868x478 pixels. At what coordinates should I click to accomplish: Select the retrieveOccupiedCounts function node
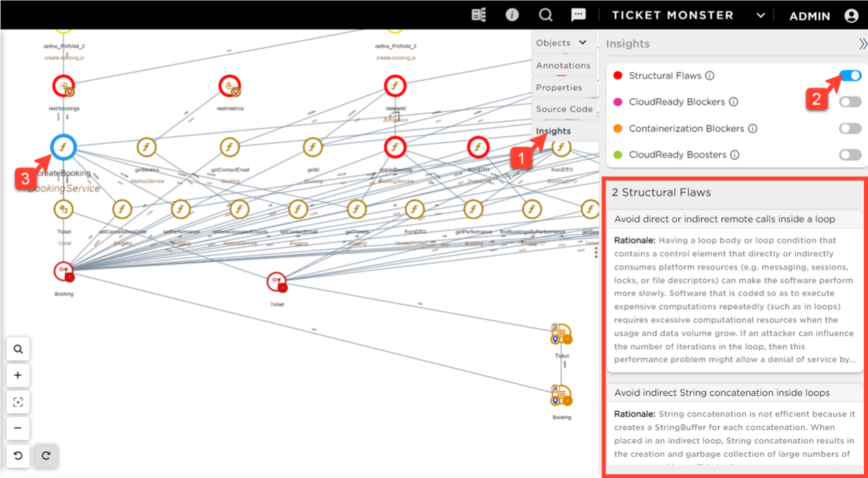tap(240, 209)
